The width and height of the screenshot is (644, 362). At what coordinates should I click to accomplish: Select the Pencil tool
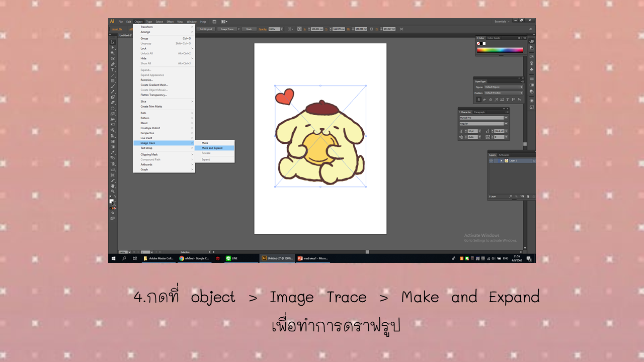(113, 92)
